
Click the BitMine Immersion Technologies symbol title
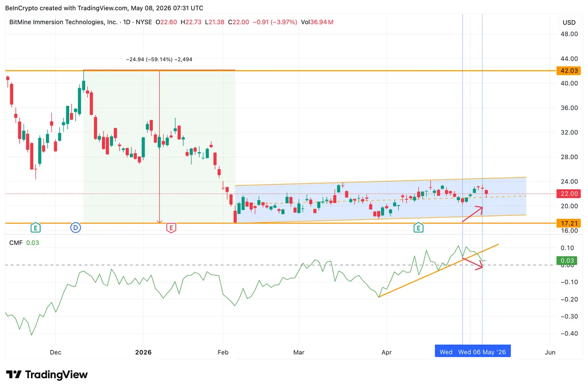coord(64,22)
